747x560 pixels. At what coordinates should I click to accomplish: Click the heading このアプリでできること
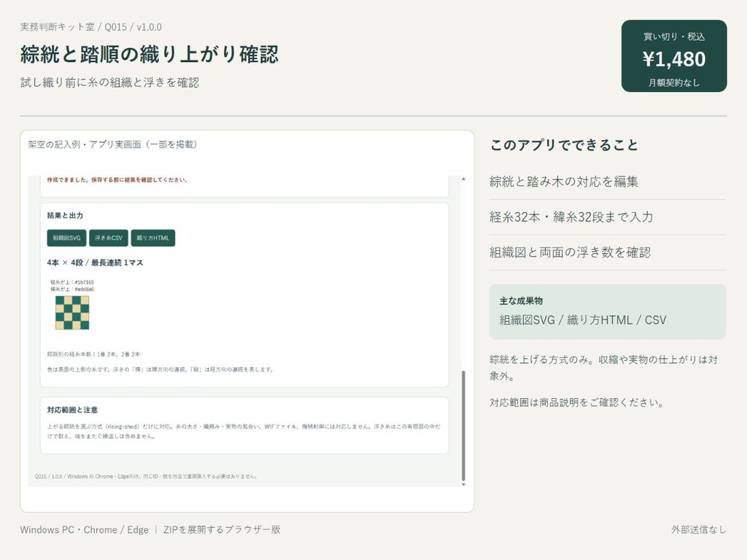point(564,145)
